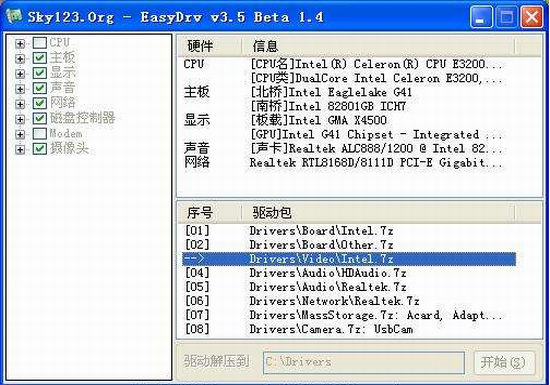Expand the 声音 tree node
Image resolution: width=550 pixels, height=385 pixels.
20,89
